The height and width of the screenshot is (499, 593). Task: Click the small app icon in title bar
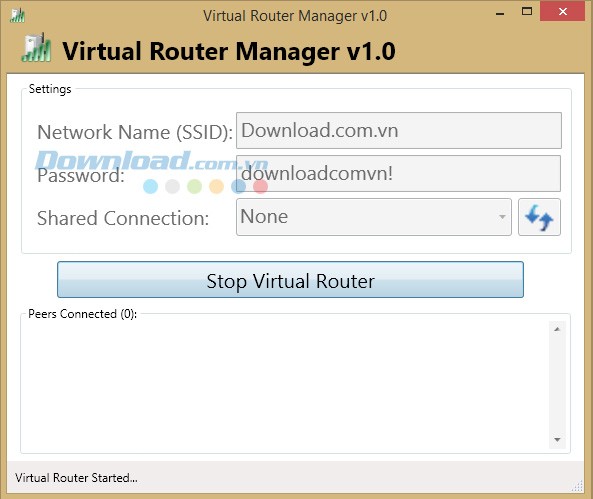point(17,16)
